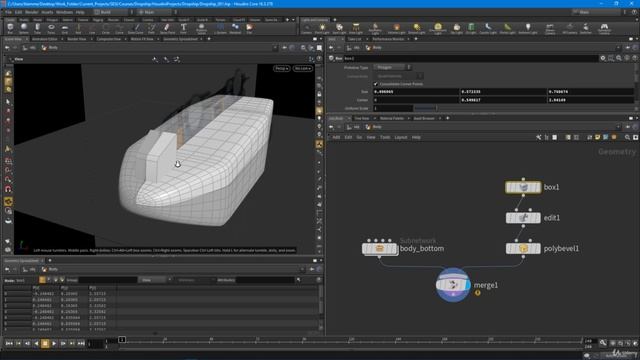The width and height of the screenshot is (640, 360).
Task: Open the network editor Tools menu
Action: [x=385, y=138]
